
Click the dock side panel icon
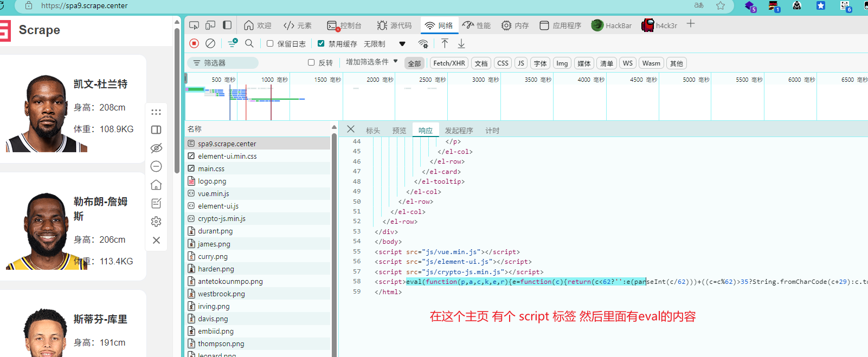227,25
